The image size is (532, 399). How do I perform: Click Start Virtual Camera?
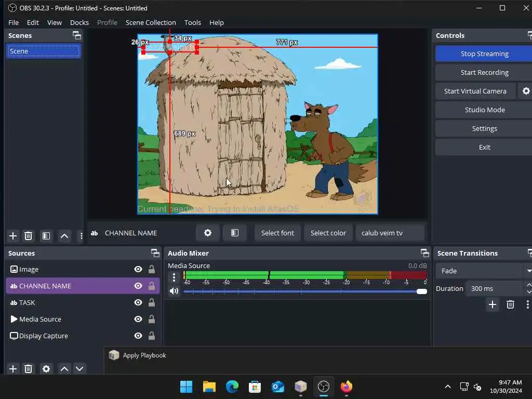[475, 91]
